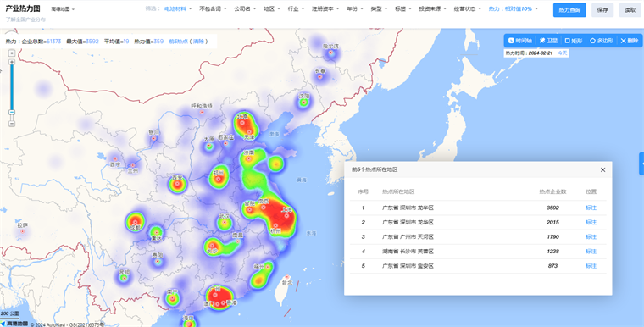Click the 昆明 city marker
This screenshot has width=644, height=327.
tap(124, 278)
